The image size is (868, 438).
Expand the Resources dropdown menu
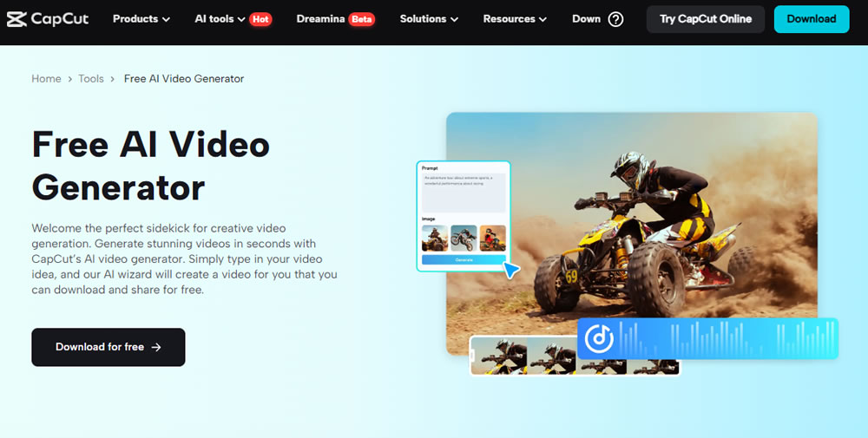coord(515,19)
